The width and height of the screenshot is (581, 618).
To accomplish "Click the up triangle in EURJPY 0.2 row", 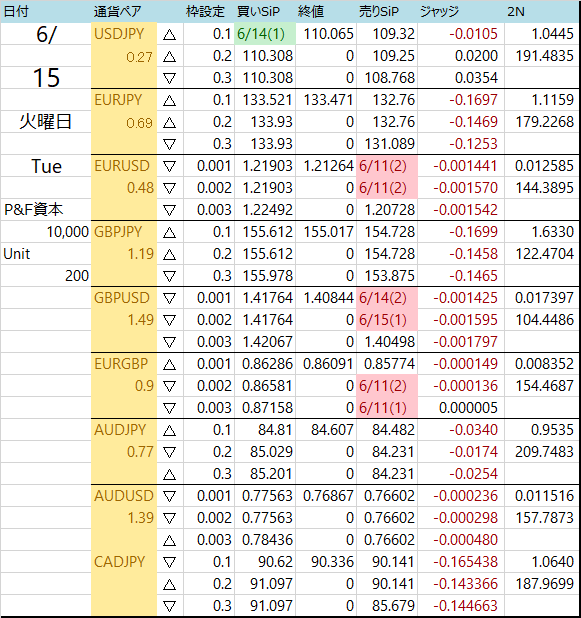I will coord(169,123).
